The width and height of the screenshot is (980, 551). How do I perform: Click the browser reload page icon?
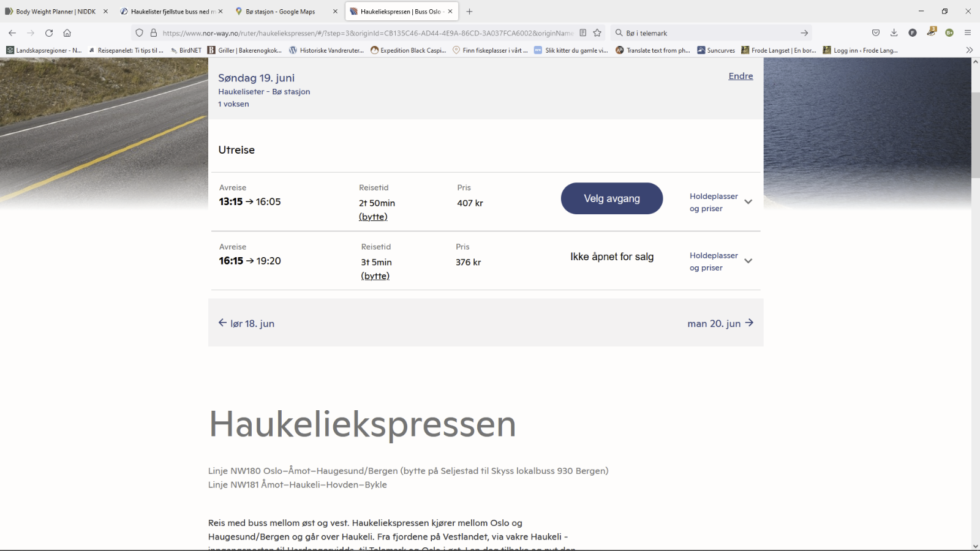[49, 33]
